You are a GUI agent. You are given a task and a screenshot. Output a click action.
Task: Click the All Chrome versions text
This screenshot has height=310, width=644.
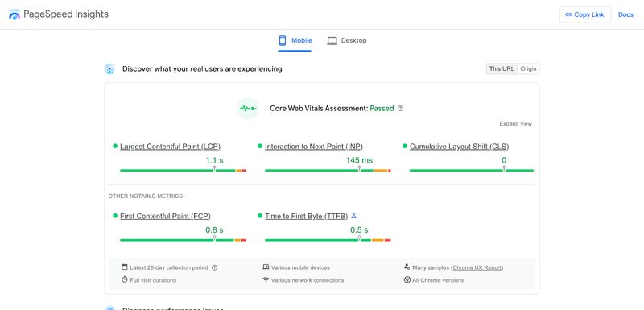[438, 280]
